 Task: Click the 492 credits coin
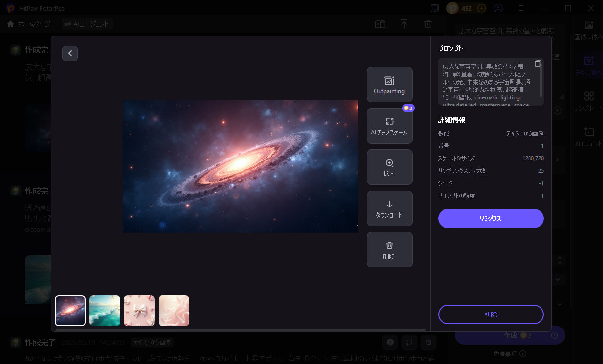pos(453,8)
